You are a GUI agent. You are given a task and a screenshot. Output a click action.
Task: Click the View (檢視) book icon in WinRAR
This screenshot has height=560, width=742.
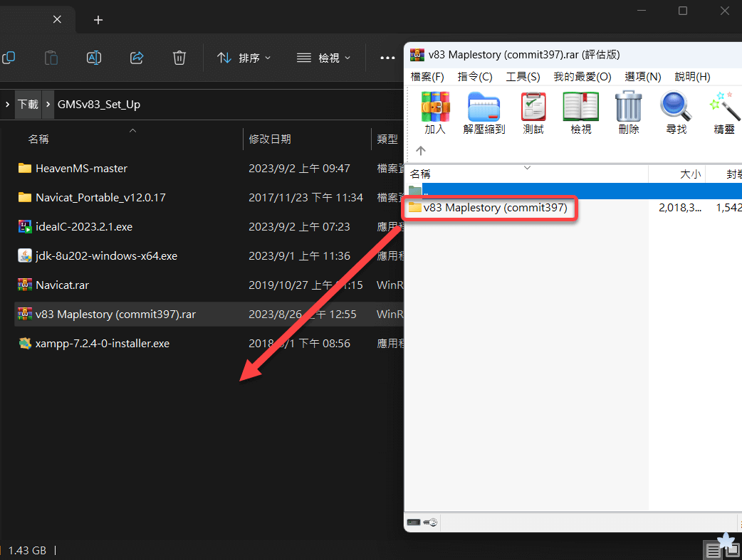point(580,107)
